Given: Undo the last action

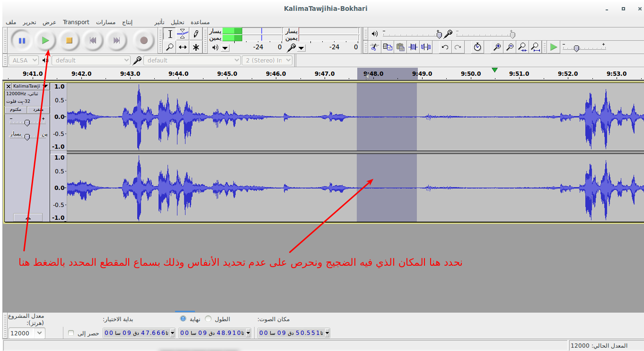Looking at the screenshot, I should [x=445, y=47].
